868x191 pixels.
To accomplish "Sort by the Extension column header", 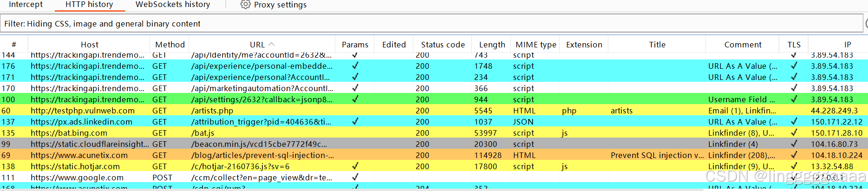I will click(x=584, y=45).
